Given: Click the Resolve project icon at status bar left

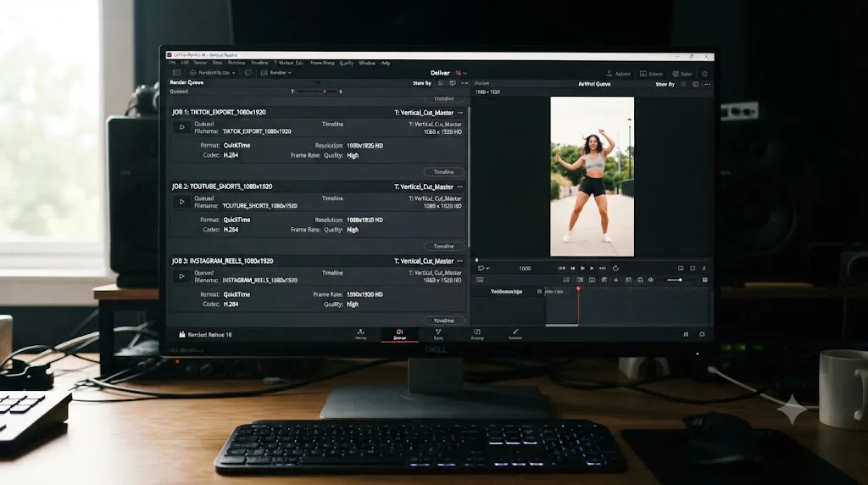Looking at the screenshot, I should click(182, 334).
